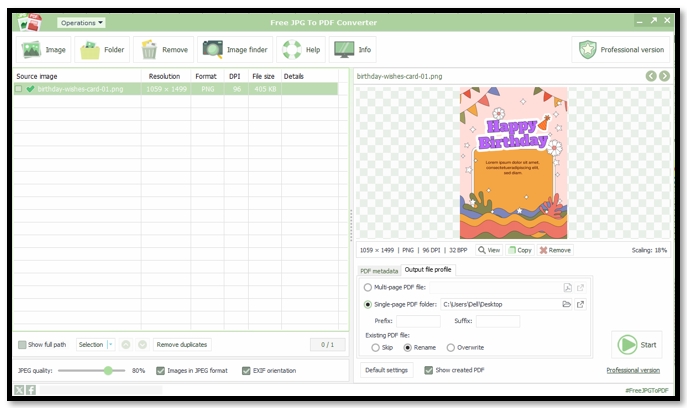The width and height of the screenshot is (687, 408).
Task: Click the Help lifebuoy button
Action: tap(301, 50)
